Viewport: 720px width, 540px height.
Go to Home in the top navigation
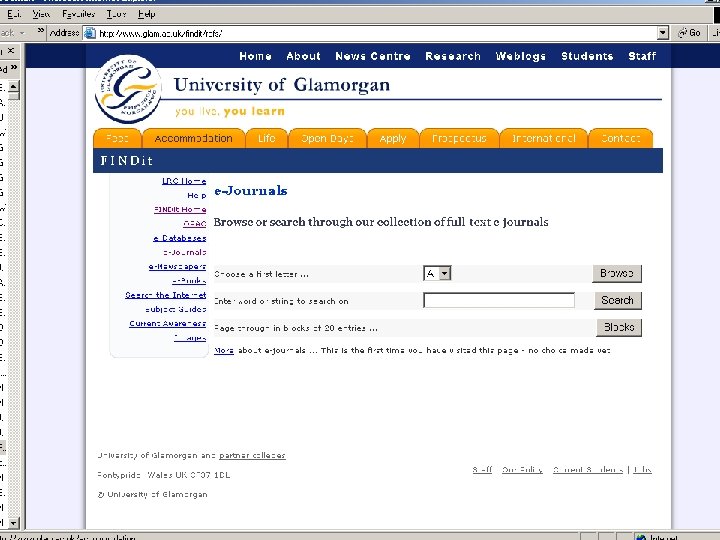pyautogui.click(x=255, y=56)
